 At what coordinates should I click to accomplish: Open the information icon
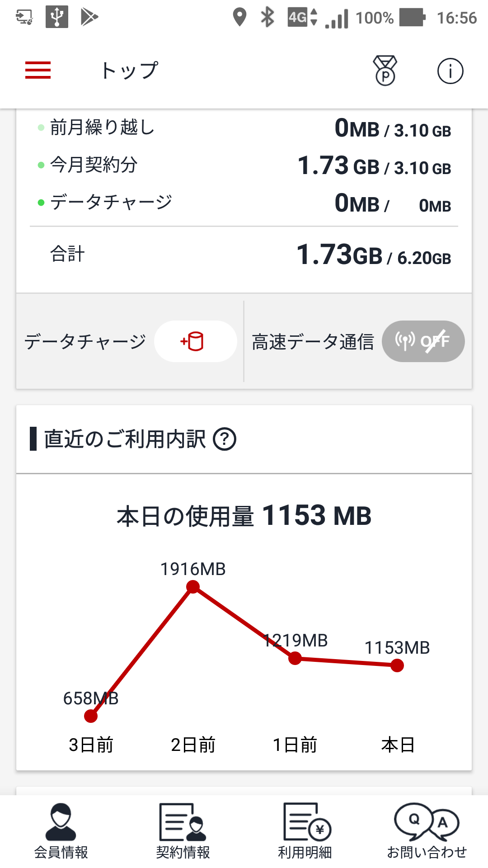tap(450, 71)
